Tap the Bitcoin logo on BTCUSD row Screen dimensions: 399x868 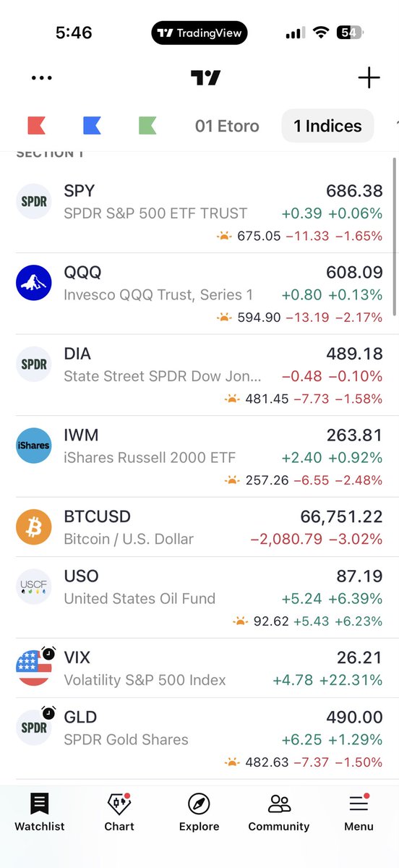[x=34, y=527]
